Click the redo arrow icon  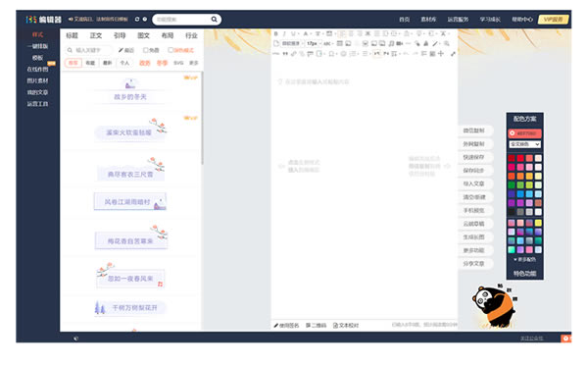point(416,53)
